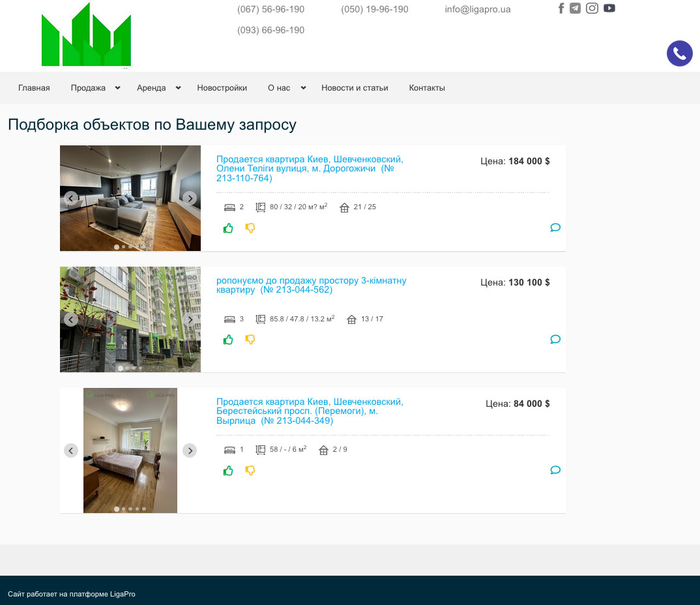Screen dimensions: 700x605
Task: Click the price 184 000 $
Action: [529, 161]
